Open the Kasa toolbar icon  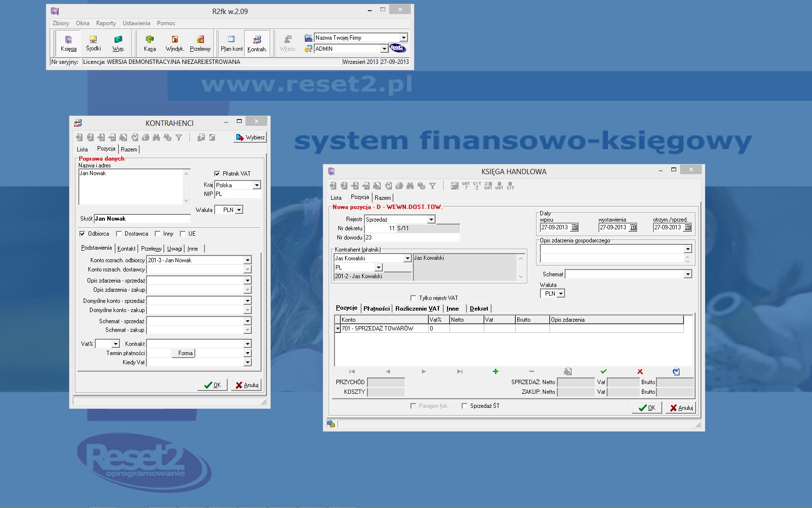click(150, 43)
